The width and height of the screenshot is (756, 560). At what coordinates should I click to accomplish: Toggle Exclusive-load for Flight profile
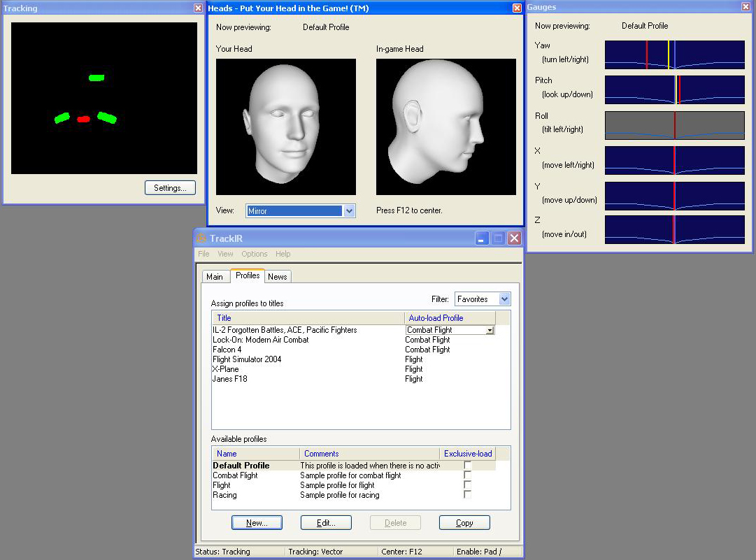467,484
